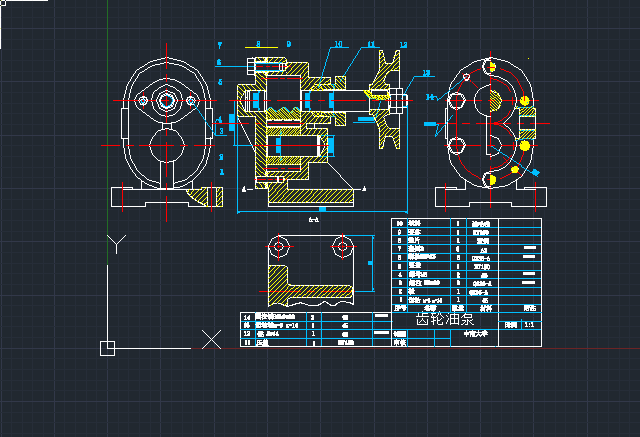Image resolution: width=640 pixels, height=437 pixels.
Task: Click part callout number 12
Action: [x=402, y=45]
